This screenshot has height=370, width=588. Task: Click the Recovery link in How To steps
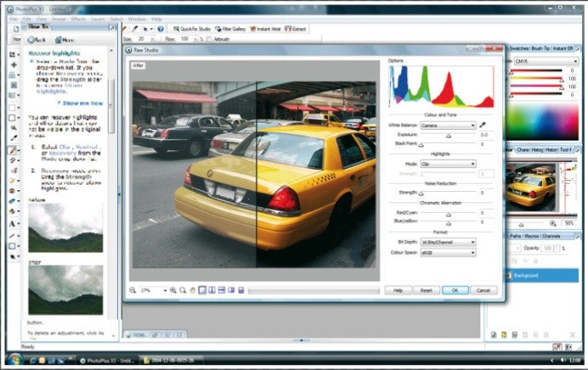point(62,153)
